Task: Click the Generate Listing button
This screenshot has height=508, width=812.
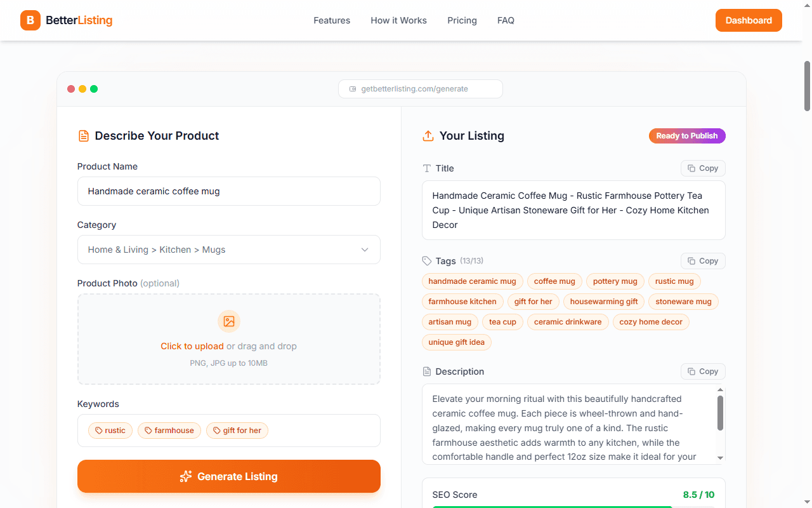Action: 228,476
